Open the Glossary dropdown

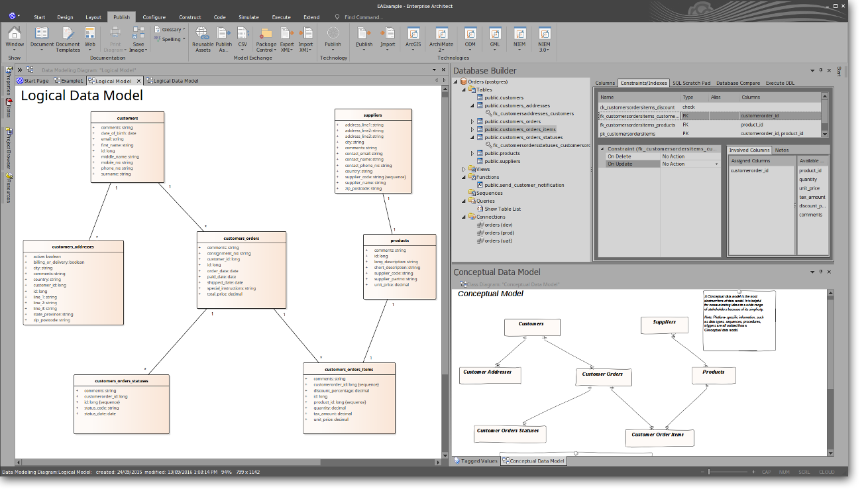[172, 30]
